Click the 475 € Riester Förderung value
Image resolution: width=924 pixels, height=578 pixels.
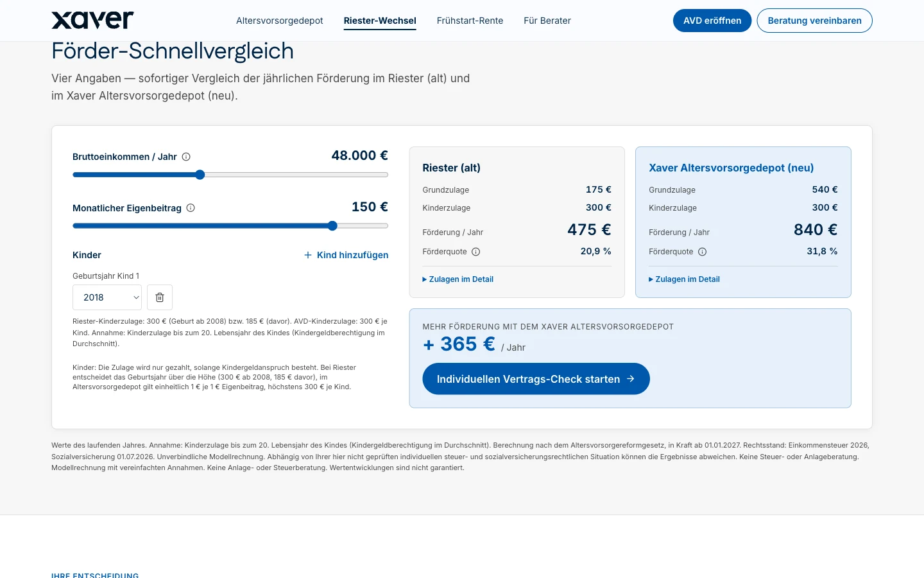[589, 229]
